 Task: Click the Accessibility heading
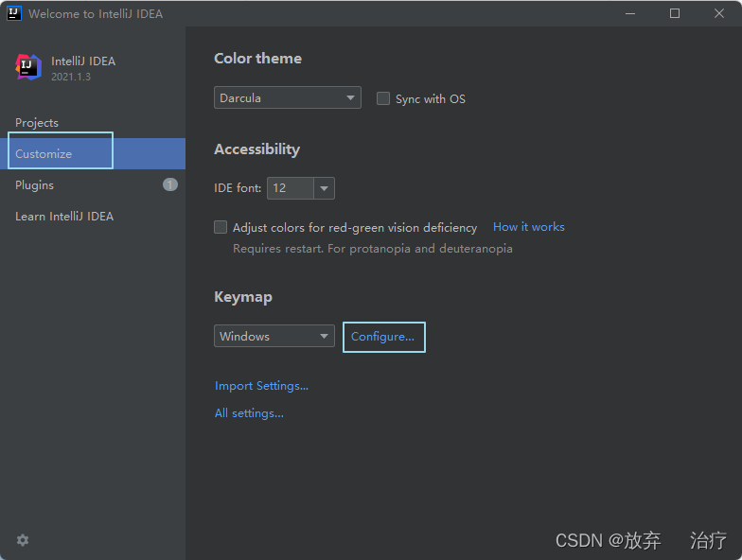pos(257,149)
